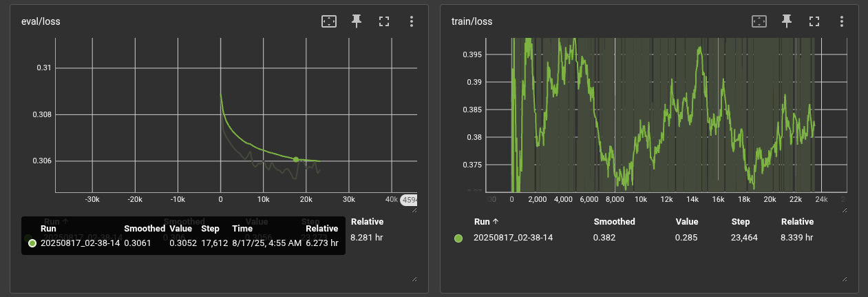The height and width of the screenshot is (297, 868).
Task: Fit eval/loss chart domain to data
Action: (x=329, y=21)
